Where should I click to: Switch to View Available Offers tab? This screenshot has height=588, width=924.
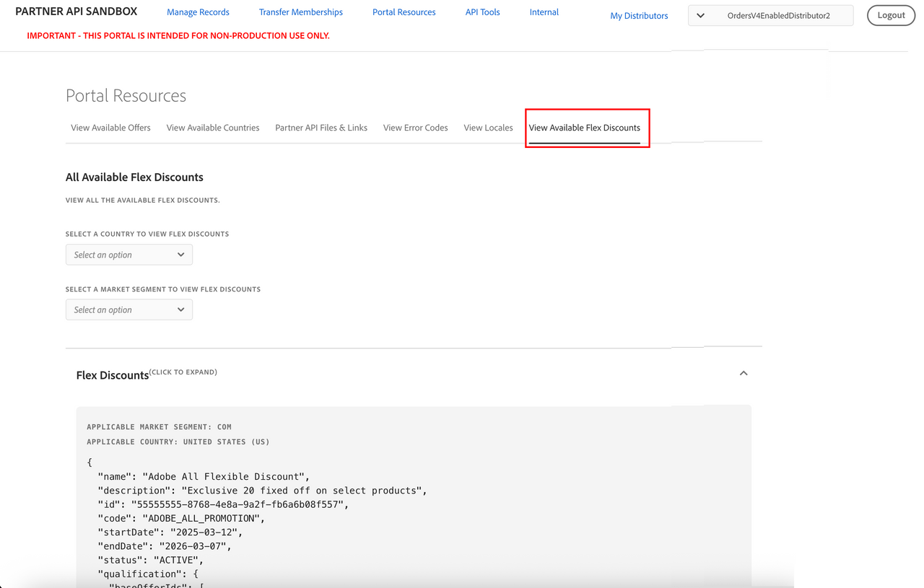click(110, 128)
